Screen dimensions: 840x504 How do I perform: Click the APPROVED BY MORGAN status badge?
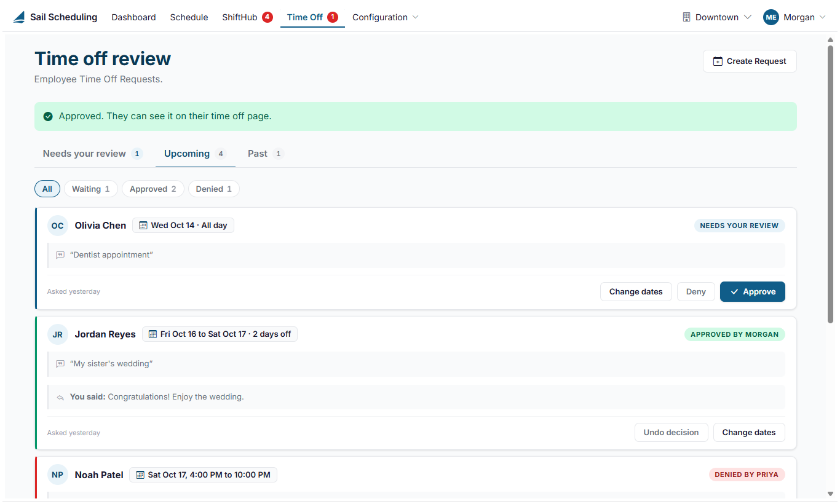(734, 334)
